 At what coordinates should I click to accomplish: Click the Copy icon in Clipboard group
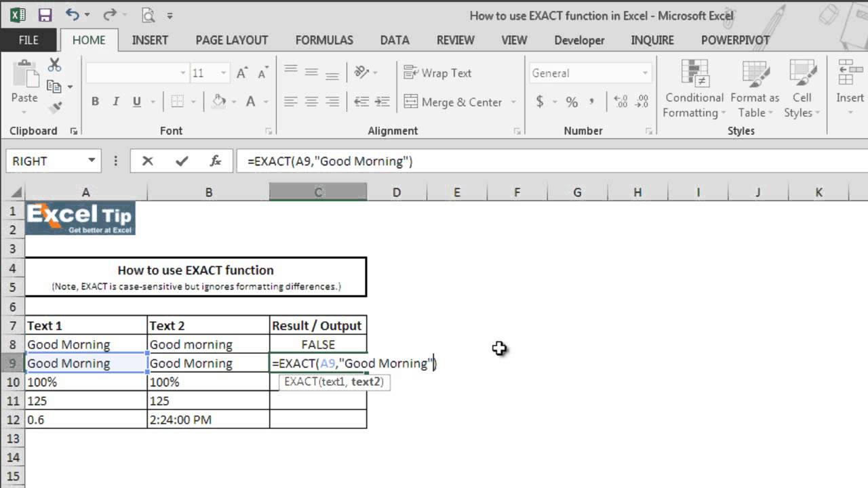pyautogui.click(x=54, y=86)
